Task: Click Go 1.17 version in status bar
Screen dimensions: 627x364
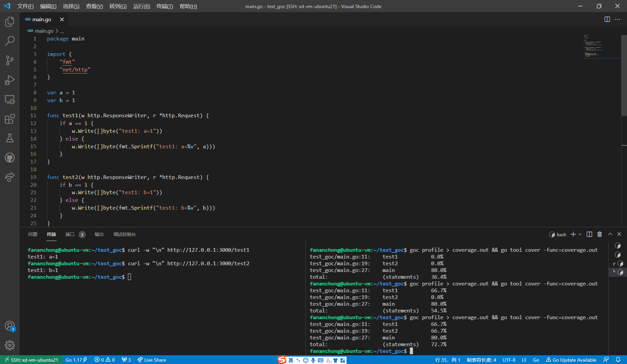Action: click(76, 360)
